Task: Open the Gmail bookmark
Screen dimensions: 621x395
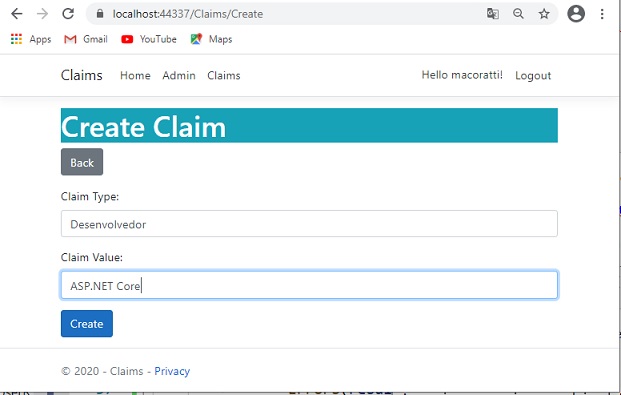Action: pos(86,39)
